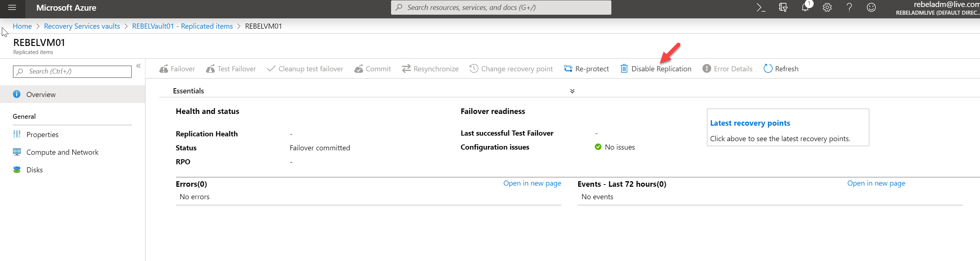Open REBELVault01 - Replicated items breadcrumb
This screenshot has width=980, height=261.
182,26
